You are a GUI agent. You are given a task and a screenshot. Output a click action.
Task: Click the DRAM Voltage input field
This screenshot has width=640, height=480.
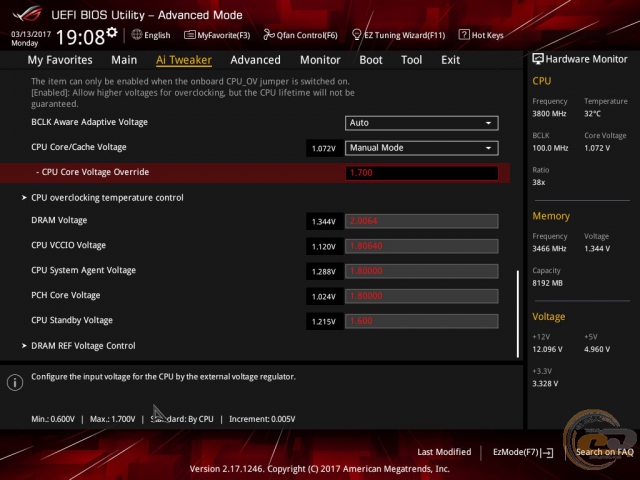422,221
